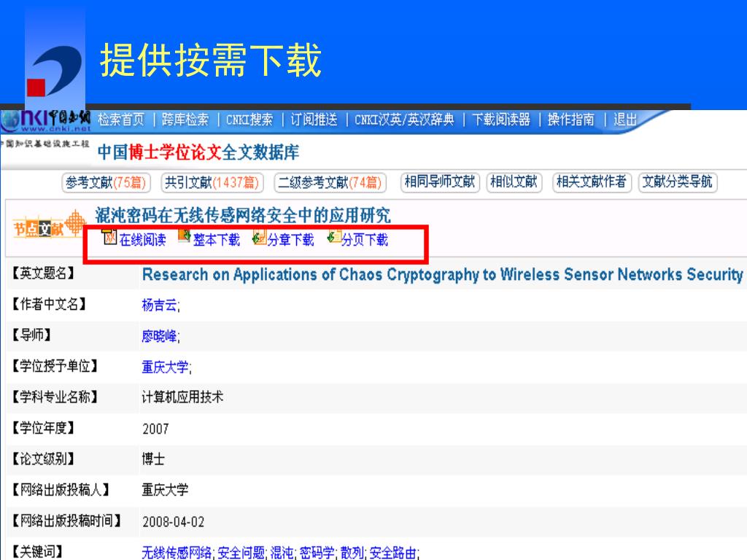The width and height of the screenshot is (747, 560).
Task: Click the degree year value 2007
Action: pyautogui.click(x=155, y=429)
